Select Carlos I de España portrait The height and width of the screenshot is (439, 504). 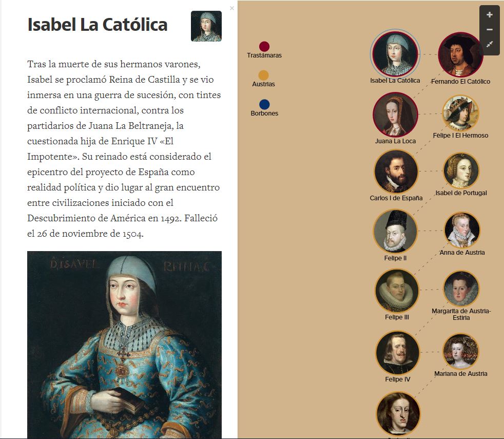pyautogui.click(x=396, y=171)
